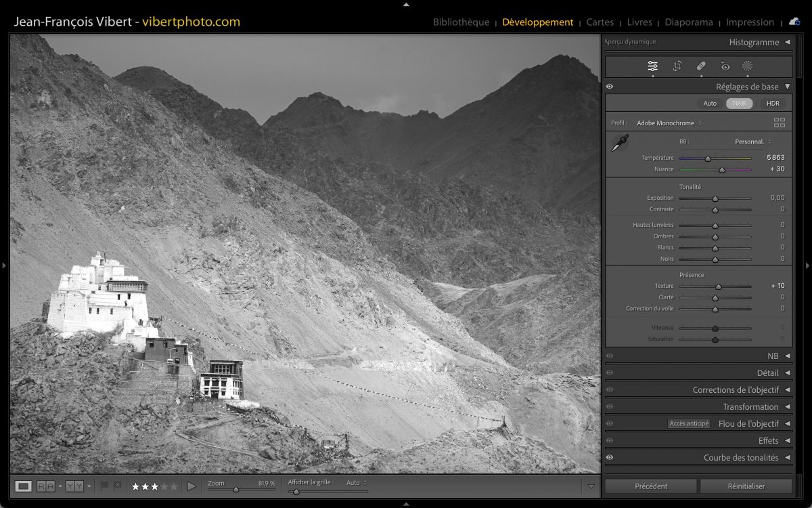Open the Adobe Monochrome profile dropdown
This screenshot has height=508, width=812.
tap(669, 123)
